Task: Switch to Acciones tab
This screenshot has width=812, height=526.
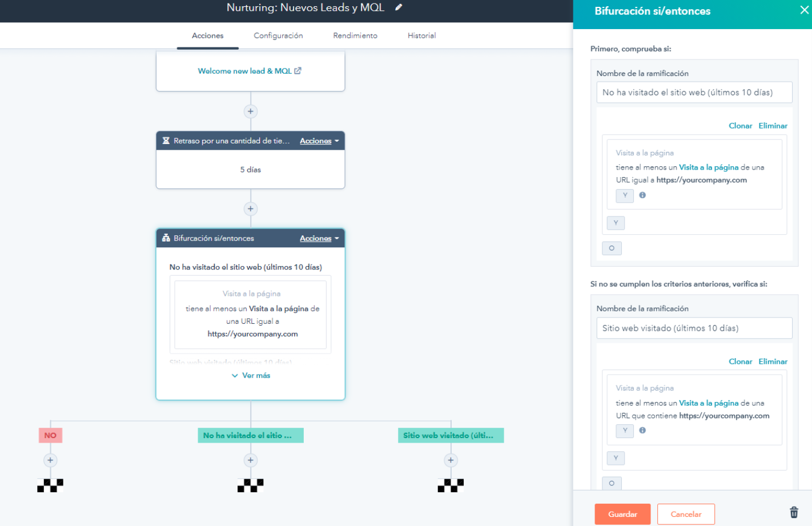Action: tap(208, 35)
